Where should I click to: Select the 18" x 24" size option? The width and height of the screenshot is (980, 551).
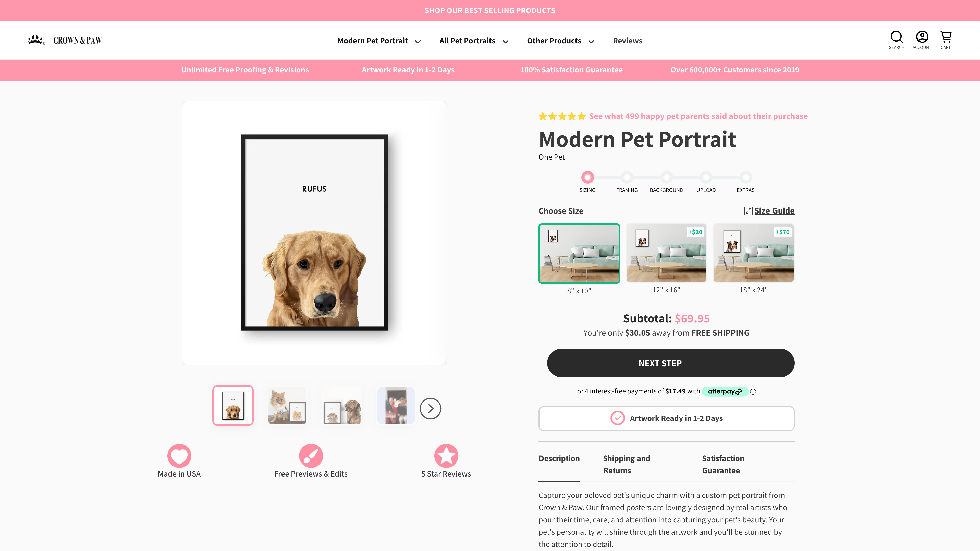pyautogui.click(x=753, y=253)
